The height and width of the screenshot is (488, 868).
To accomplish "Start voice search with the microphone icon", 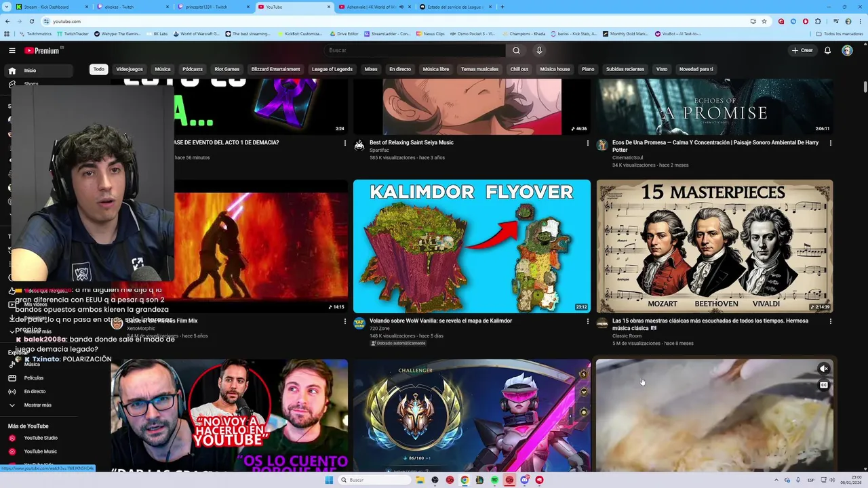I will pyautogui.click(x=539, y=50).
